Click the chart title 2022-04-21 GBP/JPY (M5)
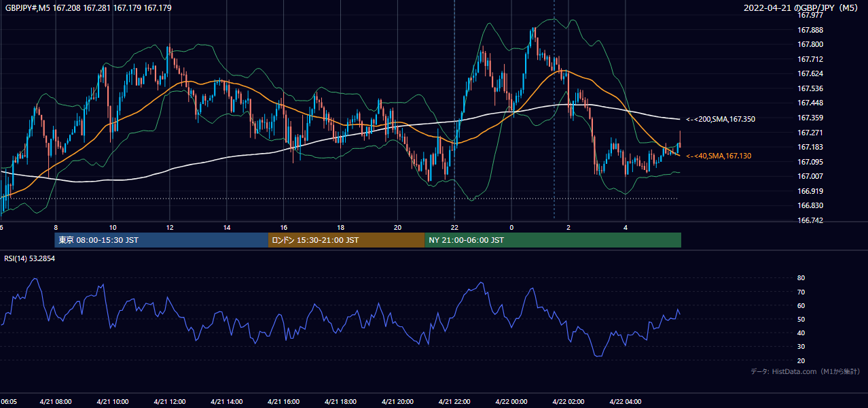Screen dimensions: 868x408 coord(802,8)
